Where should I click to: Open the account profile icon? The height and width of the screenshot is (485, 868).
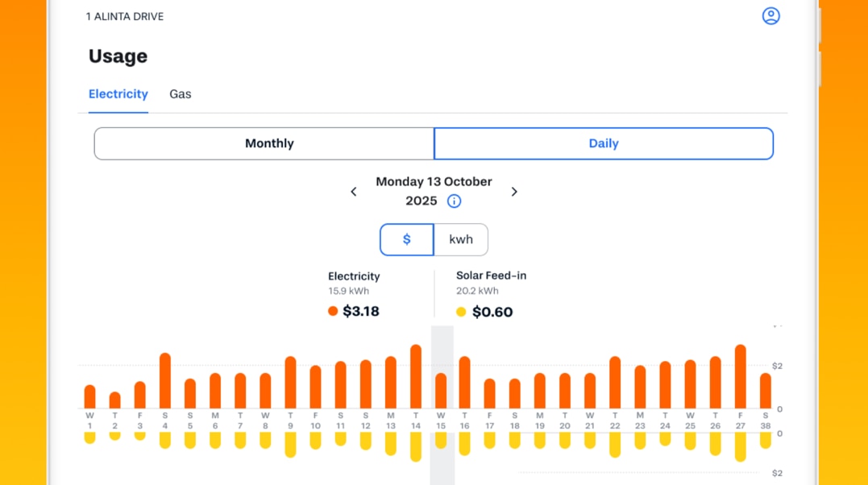tap(770, 15)
